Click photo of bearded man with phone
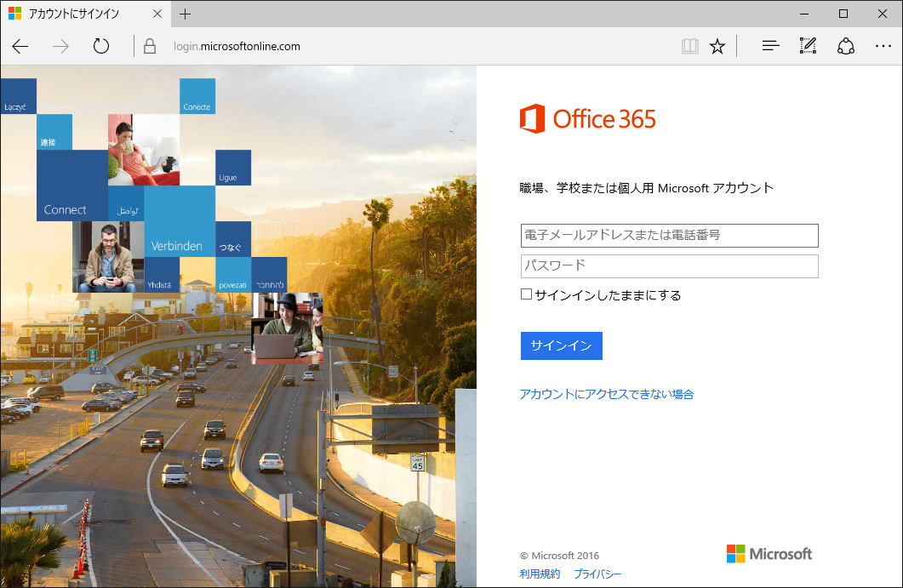The height and width of the screenshot is (588, 903). [108, 257]
